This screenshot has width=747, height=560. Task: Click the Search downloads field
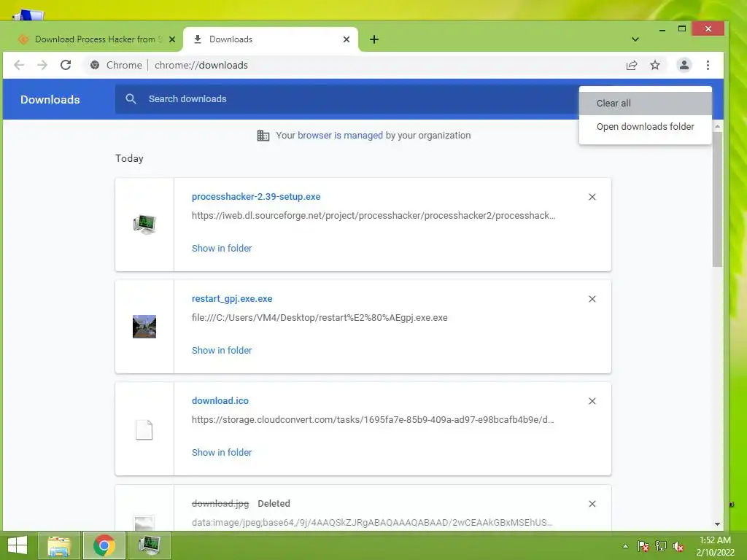[x=347, y=99]
